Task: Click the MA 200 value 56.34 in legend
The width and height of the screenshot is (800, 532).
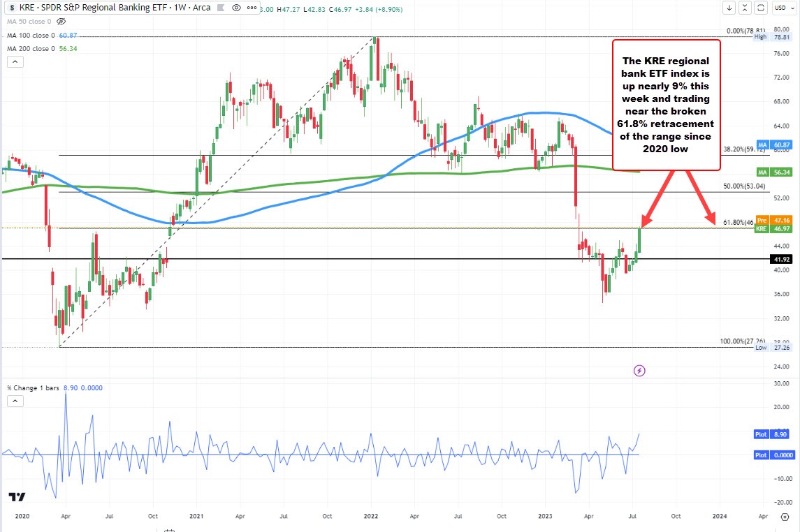Action: 68,48
